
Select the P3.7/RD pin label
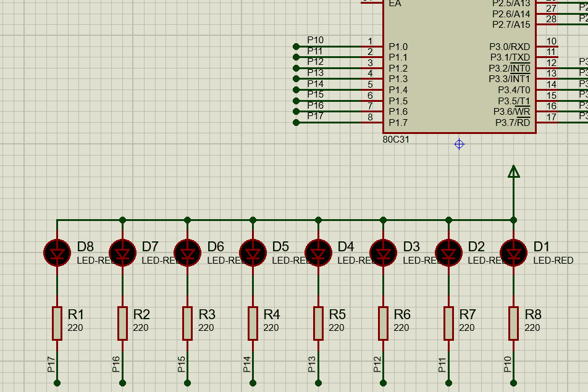(512, 123)
